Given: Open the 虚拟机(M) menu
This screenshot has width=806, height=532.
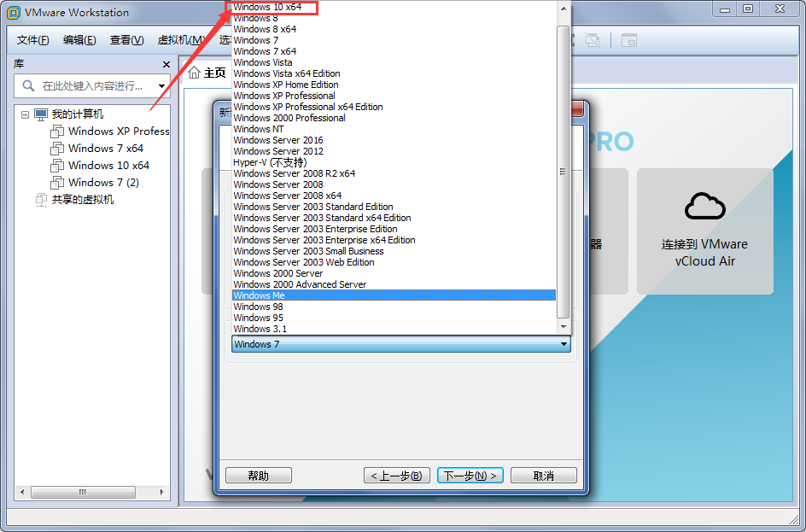Looking at the screenshot, I should click(182, 40).
